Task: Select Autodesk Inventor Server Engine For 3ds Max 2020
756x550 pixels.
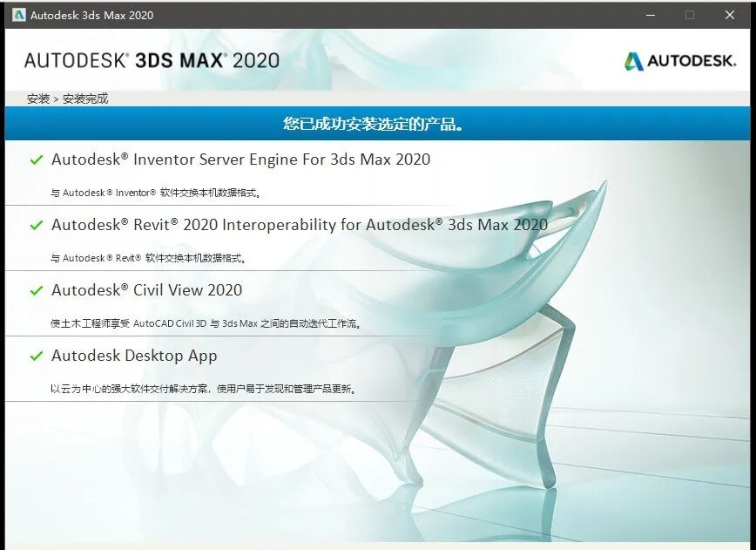Action: click(x=240, y=160)
